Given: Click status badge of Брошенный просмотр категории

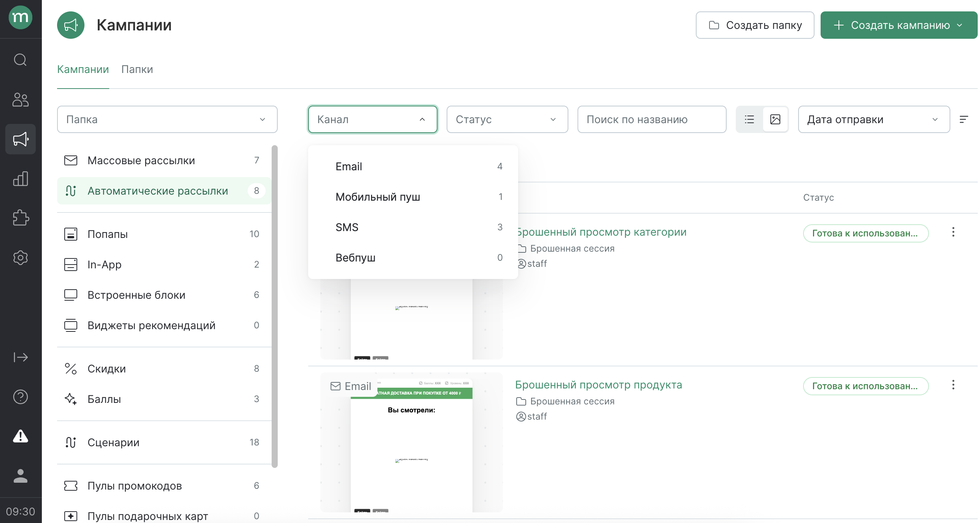Looking at the screenshot, I should pos(866,233).
